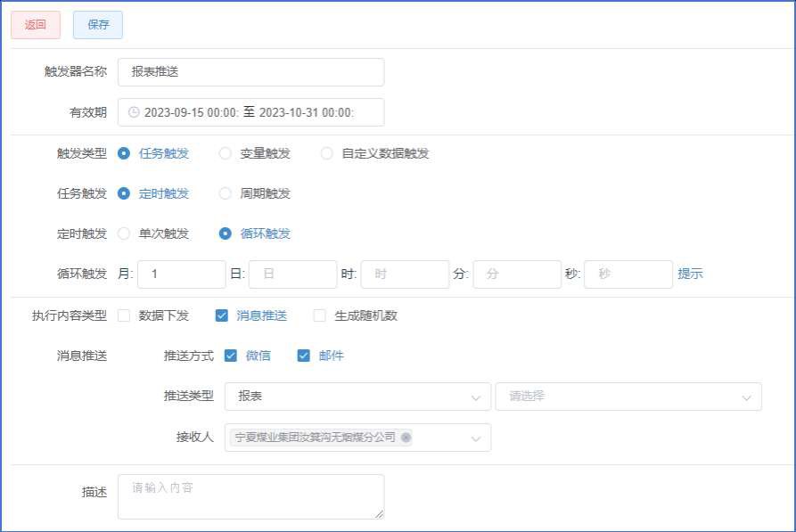Select the 变量触发 radio option
Image resolution: width=796 pixels, height=532 pixels.
tap(225, 153)
